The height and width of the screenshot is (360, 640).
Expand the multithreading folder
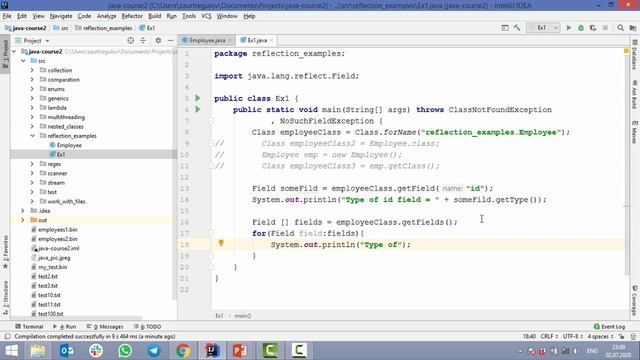coord(32,117)
